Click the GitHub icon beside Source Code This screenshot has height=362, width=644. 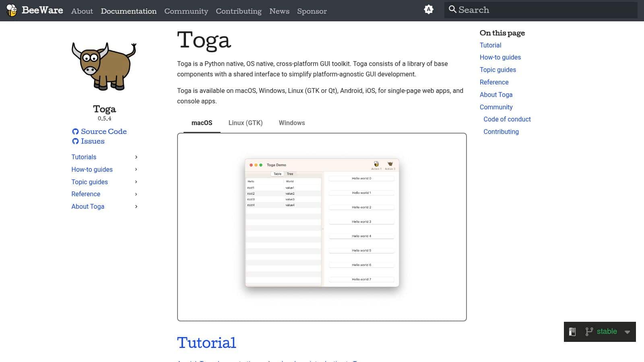coord(75,132)
